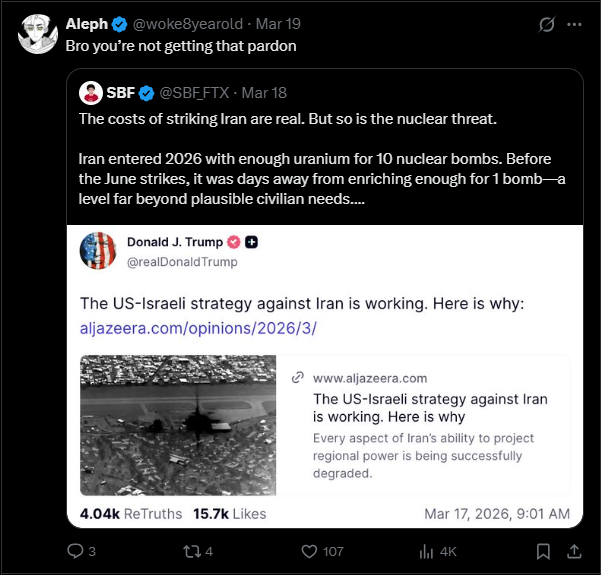Open Aleph's profile avatar
Image resolution: width=601 pixels, height=575 pixels.
[x=36, y=34]
